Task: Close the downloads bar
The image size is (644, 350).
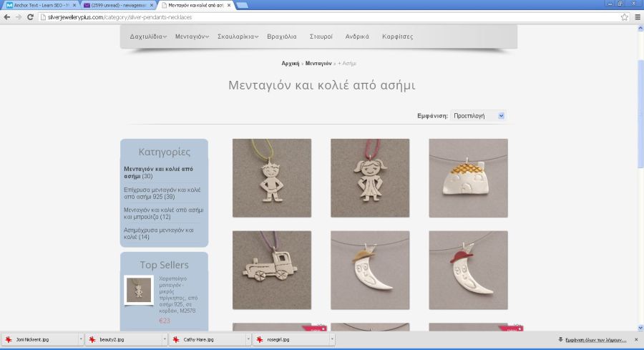Action: (x=638, y=339)
